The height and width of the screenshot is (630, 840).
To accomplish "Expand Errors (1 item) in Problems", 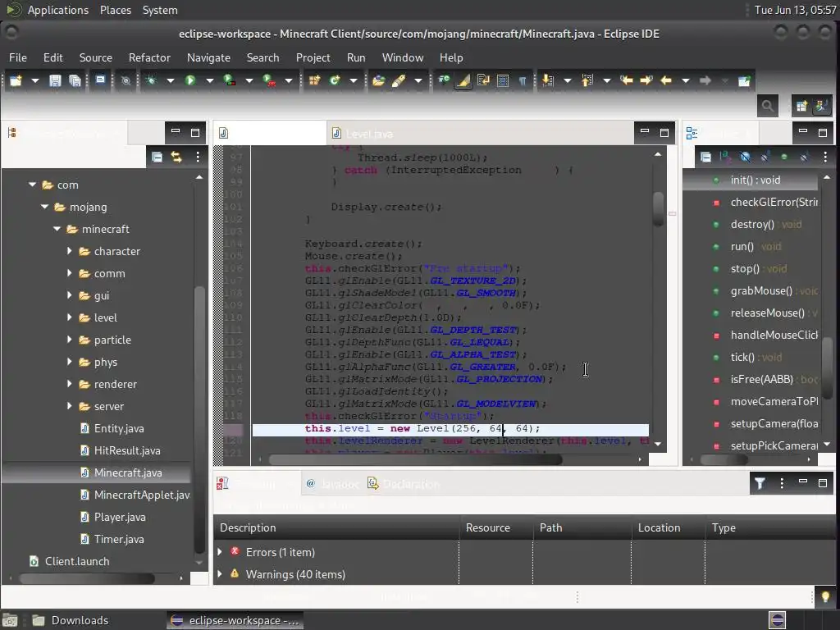I will tap(220, 551).
